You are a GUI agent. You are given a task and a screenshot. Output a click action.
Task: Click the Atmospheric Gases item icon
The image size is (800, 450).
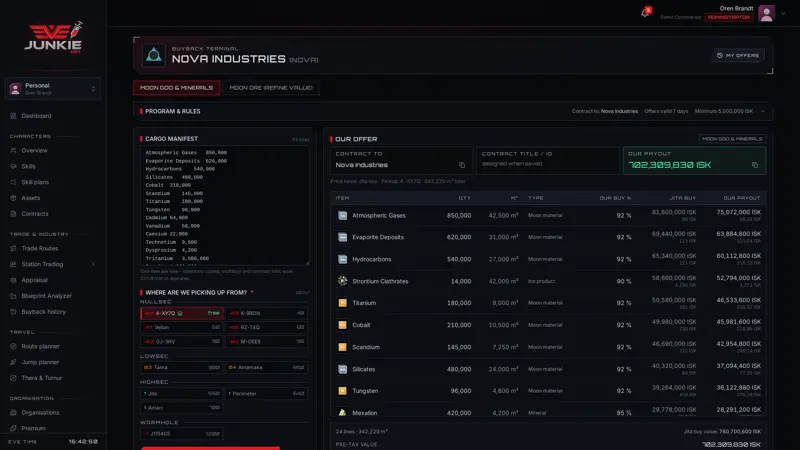[x=342, y=215]
